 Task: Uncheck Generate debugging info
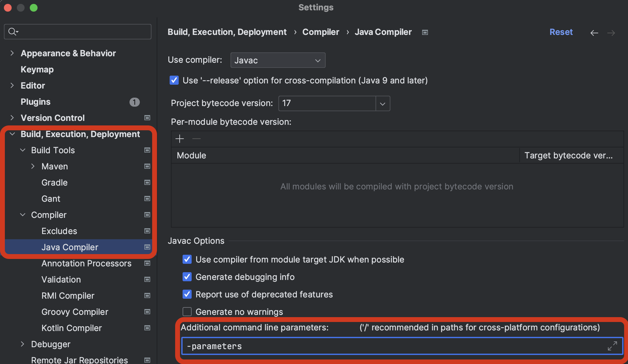click(187, 277)
